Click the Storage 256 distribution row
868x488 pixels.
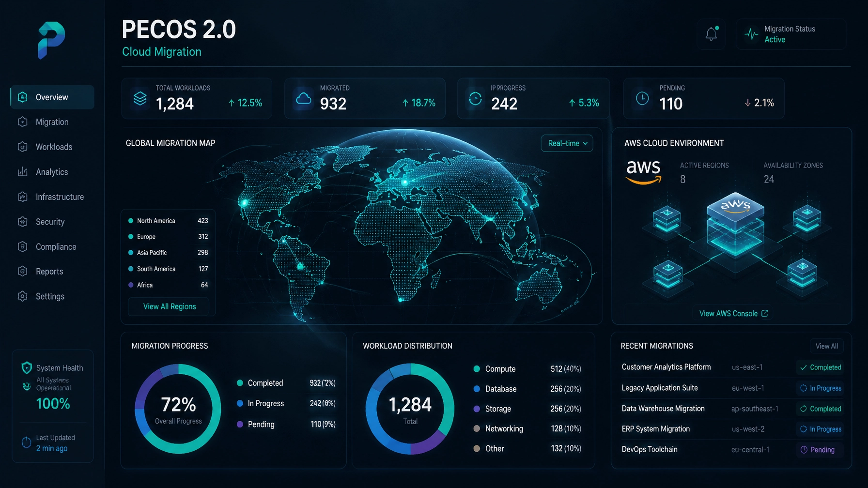click(527, 409)
